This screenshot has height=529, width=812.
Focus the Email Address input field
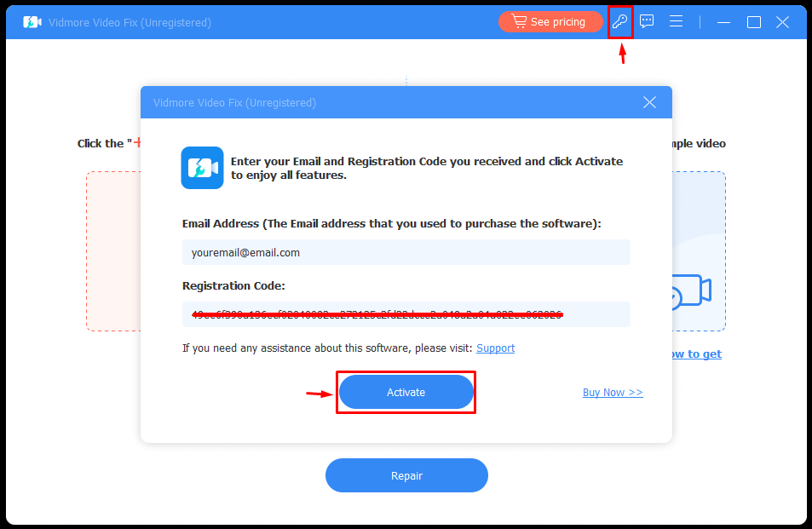[406, 253]
